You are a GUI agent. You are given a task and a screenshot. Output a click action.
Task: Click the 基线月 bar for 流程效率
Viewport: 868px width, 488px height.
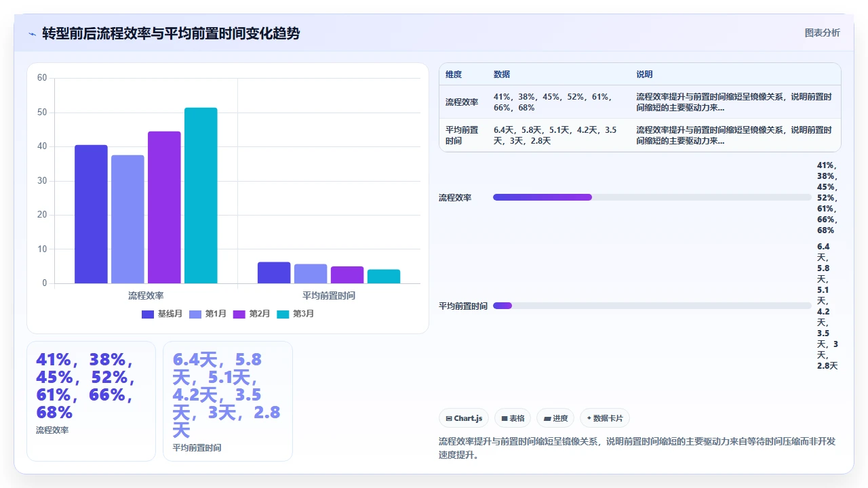tap(91, 214)
